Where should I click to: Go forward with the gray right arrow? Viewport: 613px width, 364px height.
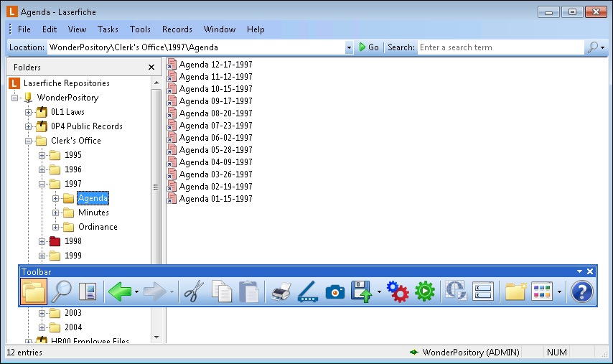(155, 291)
